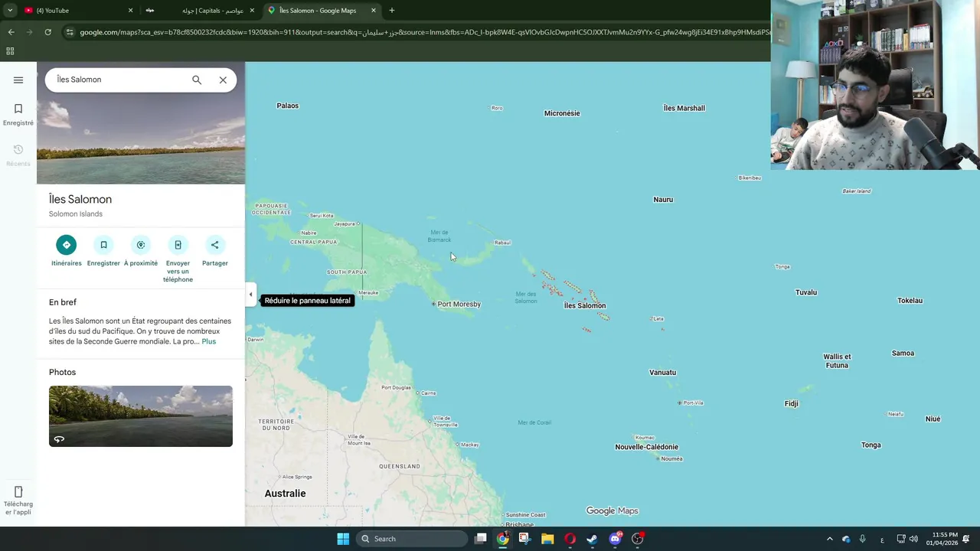
Task: Open the Enregistré saved places sidebar item
Action: point(18,115)
